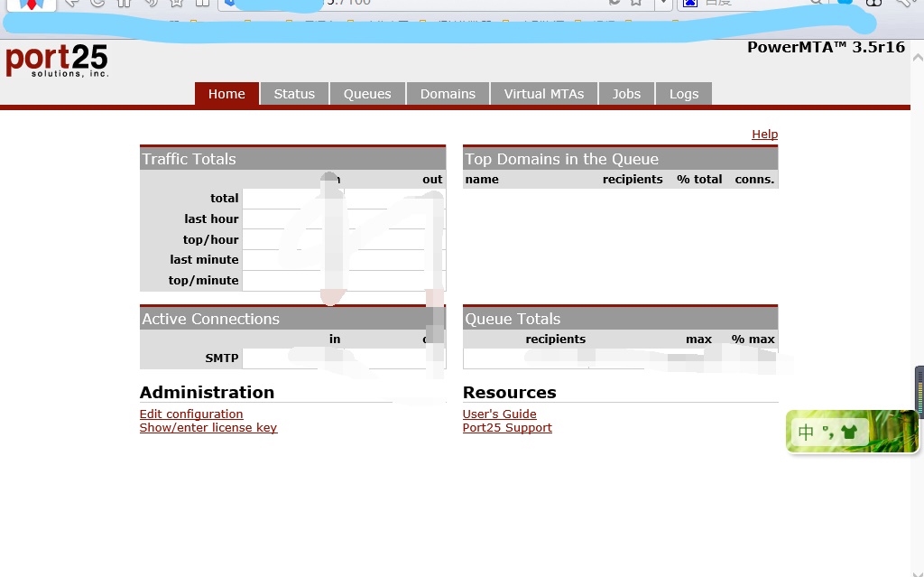Click the 'top/minute' row label
Screen dimensions: 924x577
pos(203,280)
